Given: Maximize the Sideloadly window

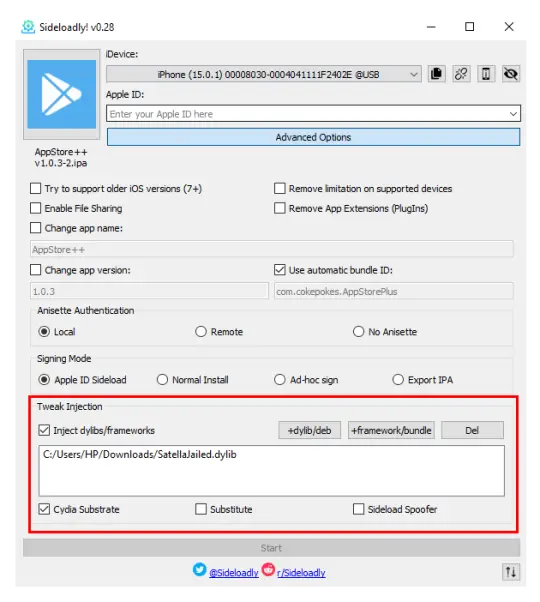Looking at the screenshot, I should (x=469, y=27).
